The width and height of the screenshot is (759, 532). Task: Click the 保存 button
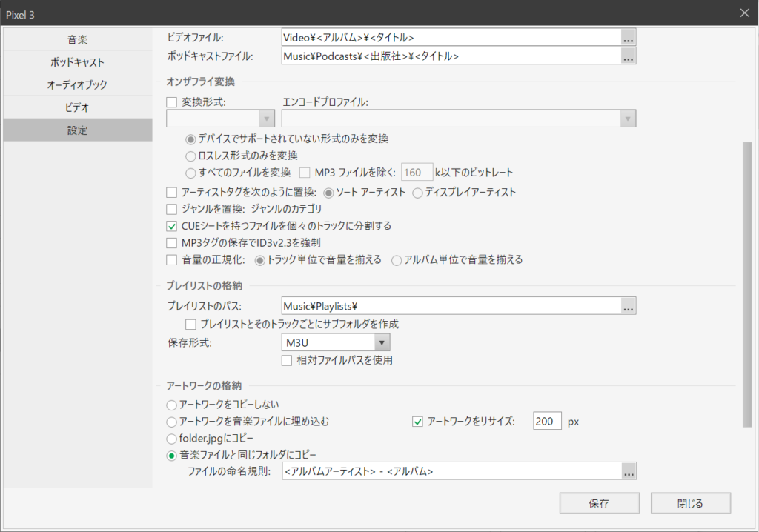599,503
